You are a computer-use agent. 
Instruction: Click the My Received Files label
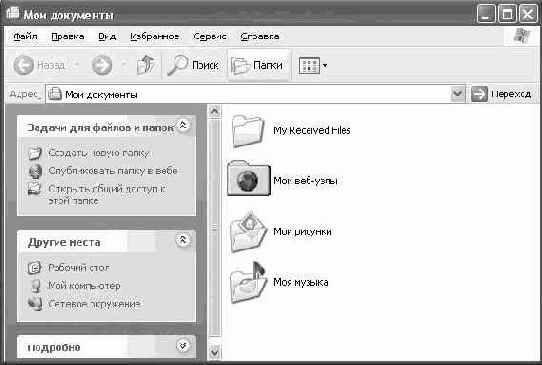click(x=311, y=130)
